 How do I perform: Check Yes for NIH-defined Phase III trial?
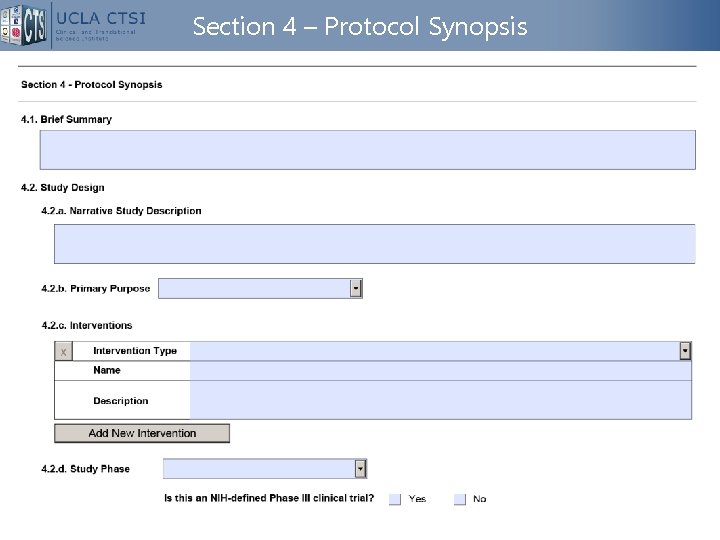(x=395, y=499)
